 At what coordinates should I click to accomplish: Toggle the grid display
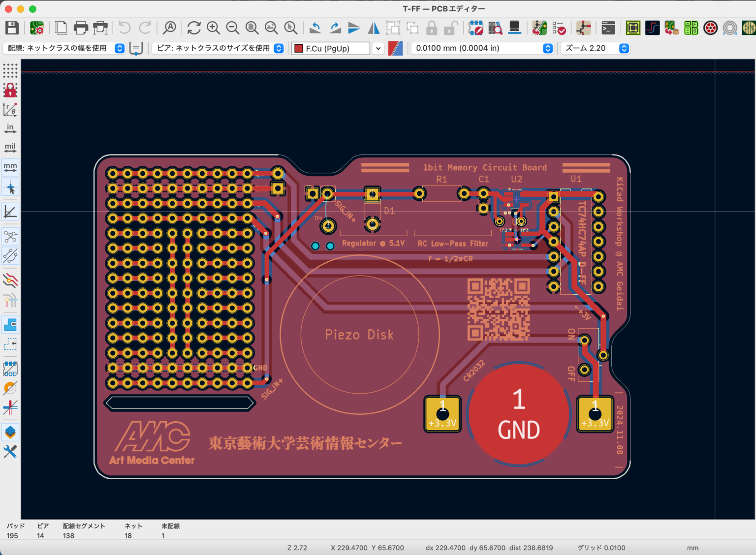pos(10,71)
